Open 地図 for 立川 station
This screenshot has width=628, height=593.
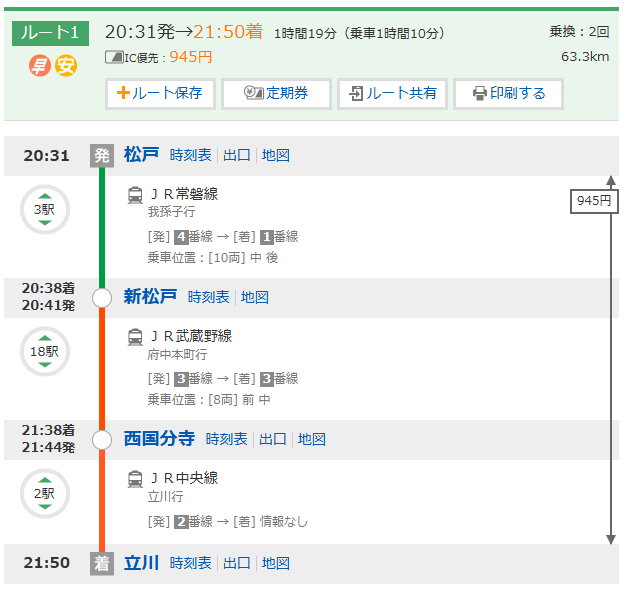(x=276, y=563)
